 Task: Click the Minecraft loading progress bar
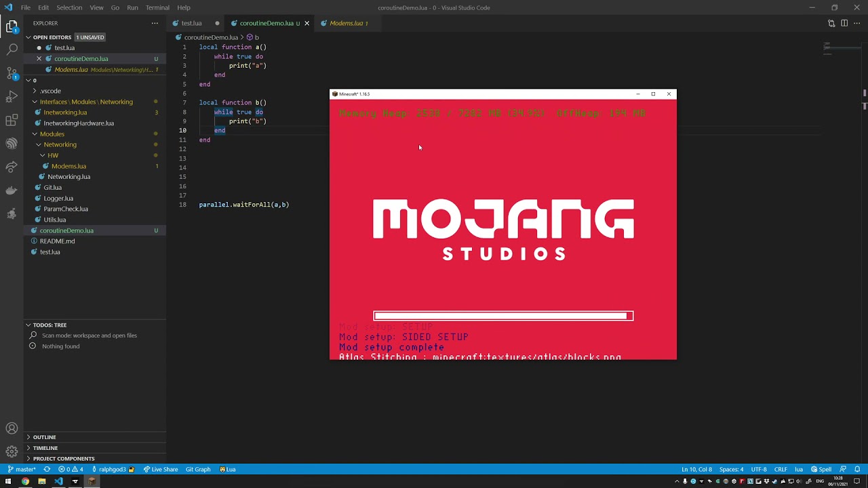[x=503, y=316]
